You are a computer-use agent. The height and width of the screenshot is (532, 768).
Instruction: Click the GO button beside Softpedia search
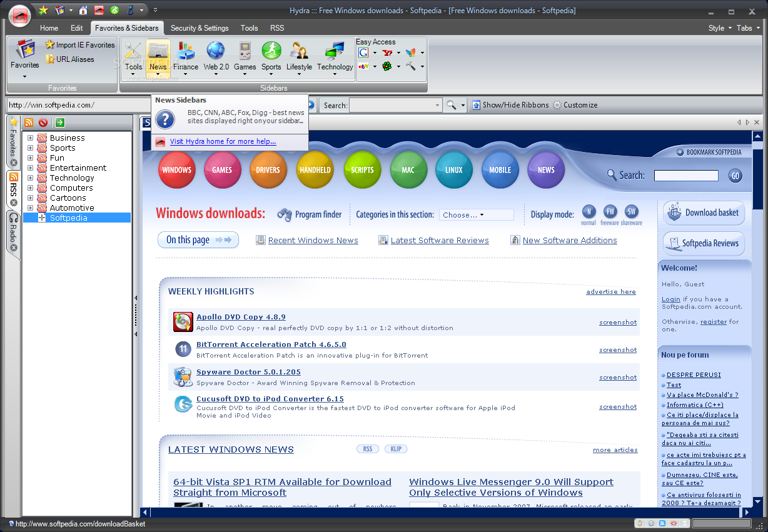(x=735, y=176)
